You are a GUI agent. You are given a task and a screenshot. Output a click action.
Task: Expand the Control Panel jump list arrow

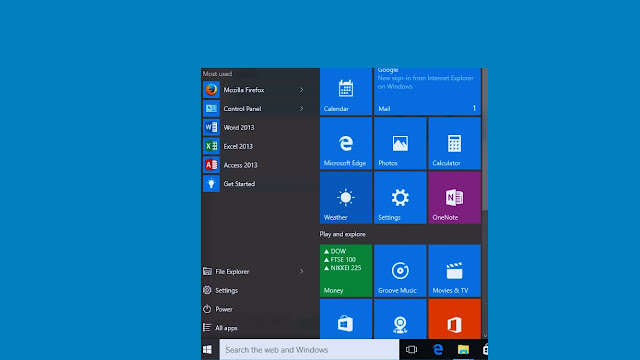coord(302,109)
